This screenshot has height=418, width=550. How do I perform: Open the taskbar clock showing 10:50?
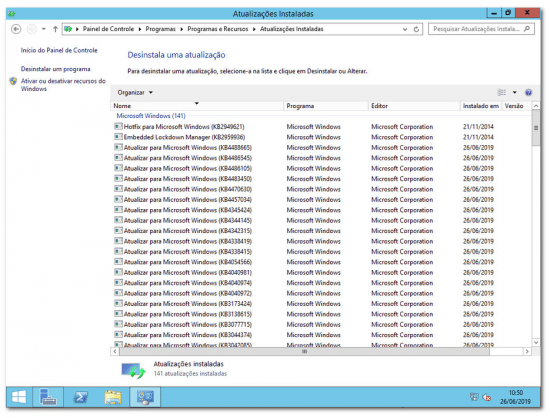click(515, 397)
